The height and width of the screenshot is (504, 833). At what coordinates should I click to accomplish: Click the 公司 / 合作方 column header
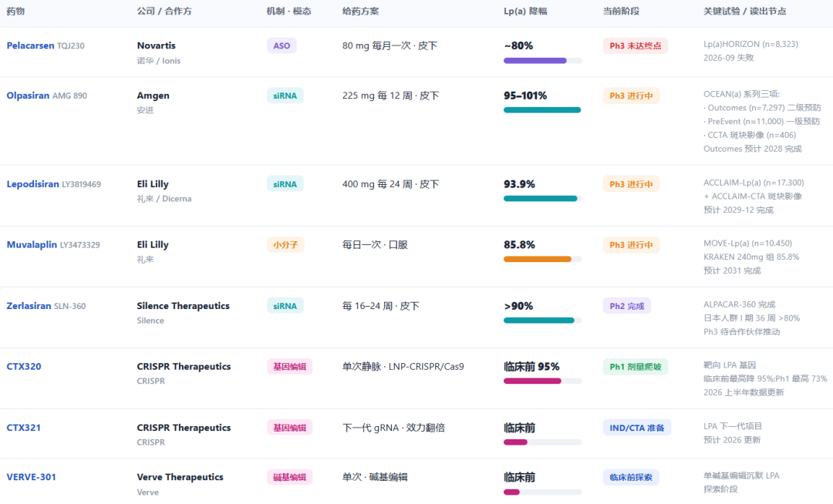click(x=164, y=11)
